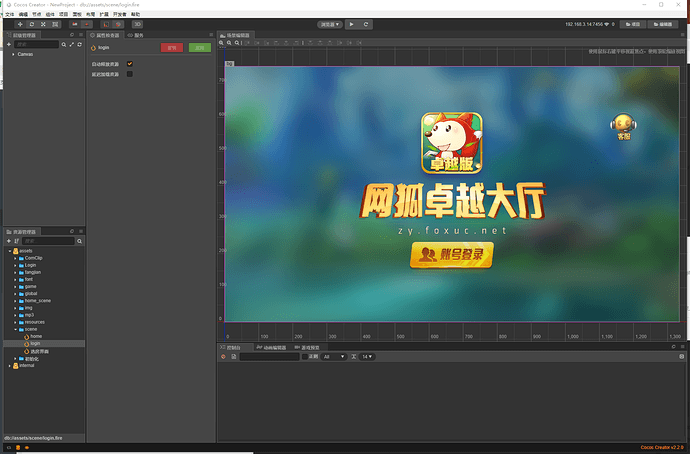Toggle the console regex checkbox
This screenshot has width=690, height=454.
(305, 357)
